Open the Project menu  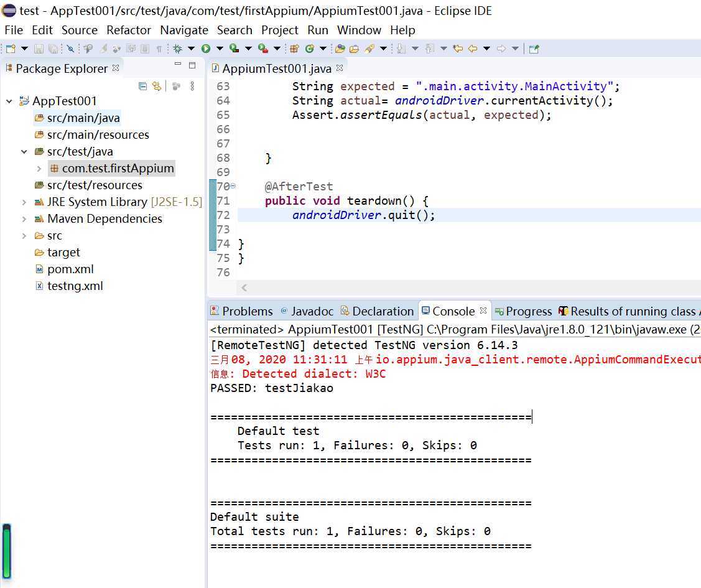click(x=280, y=30)
